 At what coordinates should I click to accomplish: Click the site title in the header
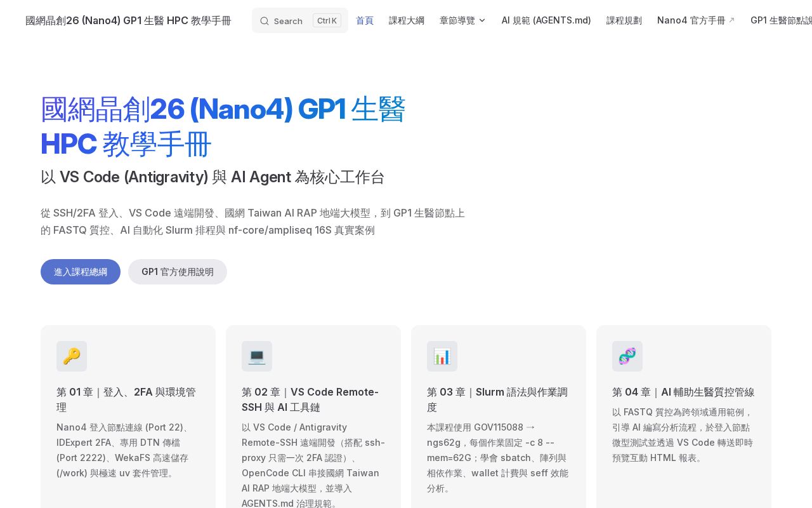[128, 20]
